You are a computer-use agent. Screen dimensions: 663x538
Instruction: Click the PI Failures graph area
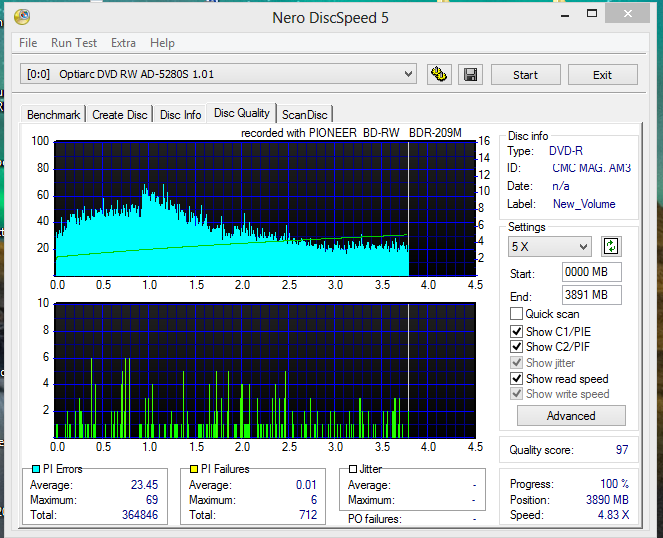point(265,371)
